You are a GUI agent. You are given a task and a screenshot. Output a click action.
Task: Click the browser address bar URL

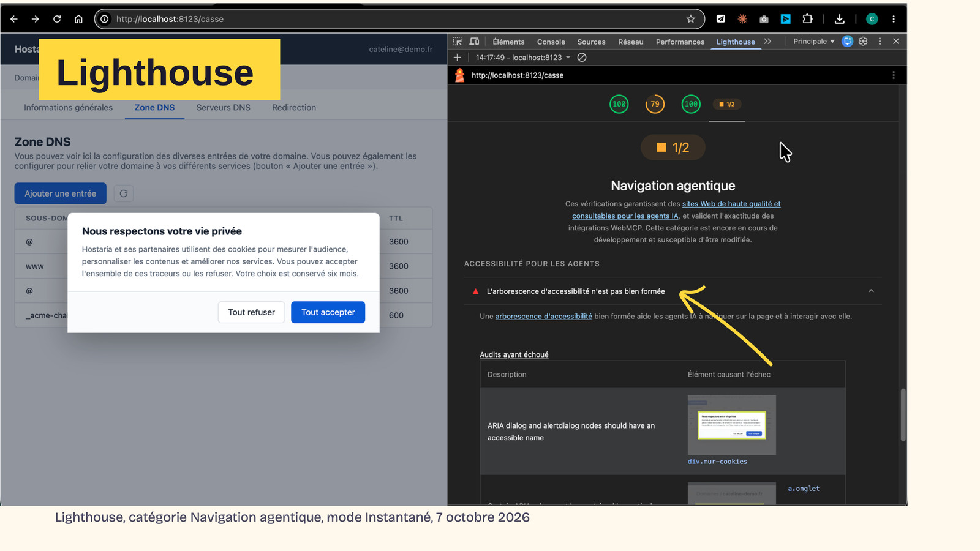[170, 19]
